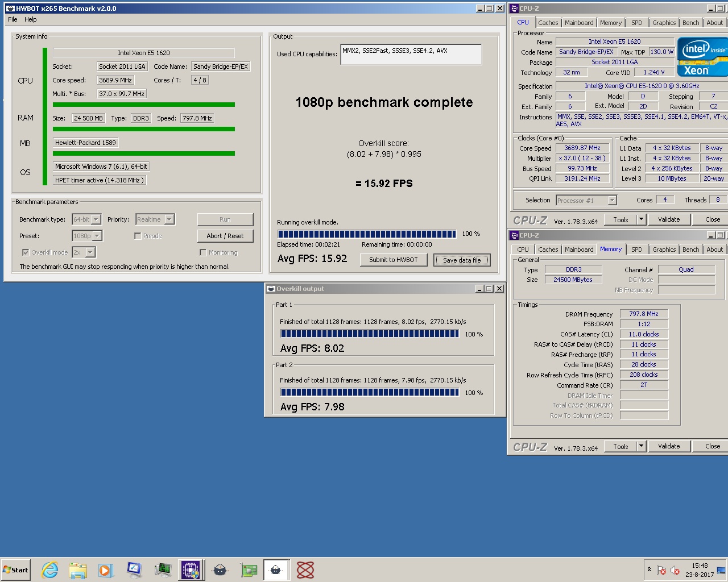
Task: Click the Run button
Action: tap(225, 219)
